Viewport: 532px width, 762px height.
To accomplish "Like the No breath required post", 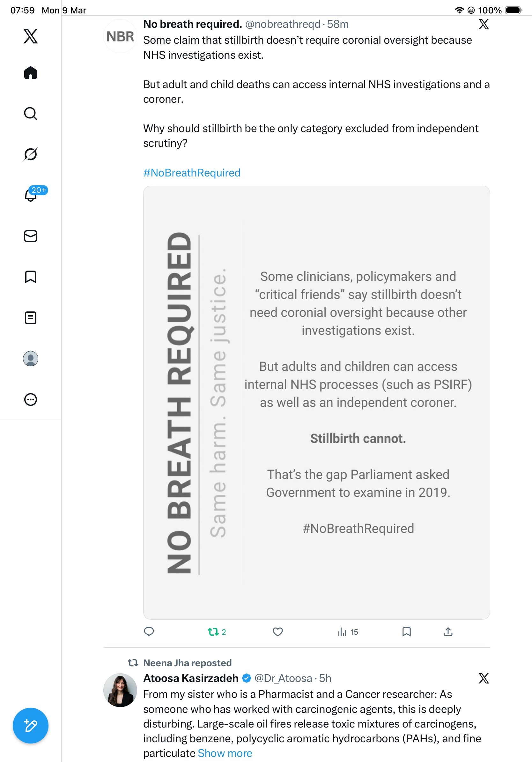I will click(x=277, y=632).
